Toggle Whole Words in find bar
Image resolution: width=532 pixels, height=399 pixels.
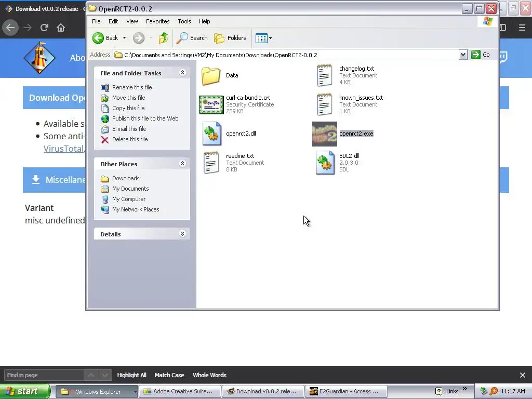click(x=210, y=375)
